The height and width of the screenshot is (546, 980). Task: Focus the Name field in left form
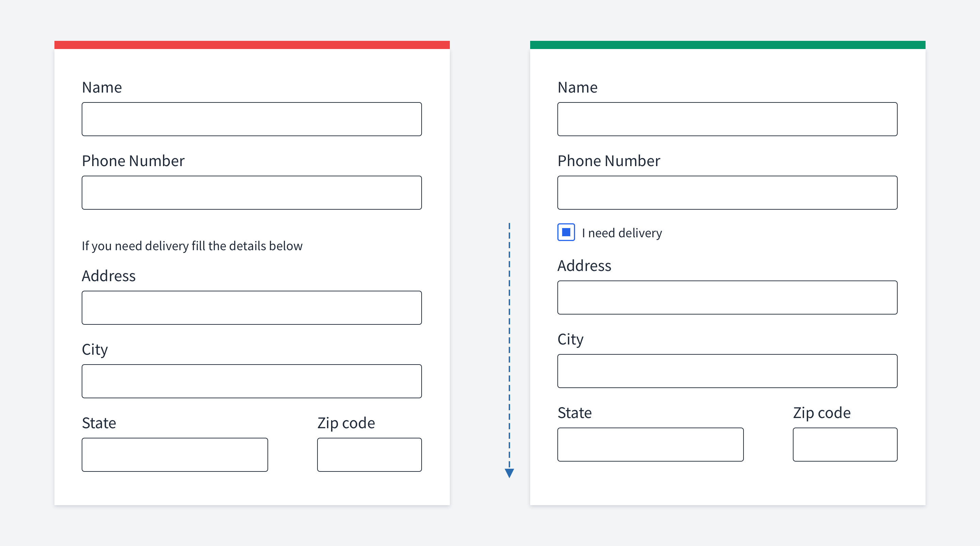[x=251, y=119]
